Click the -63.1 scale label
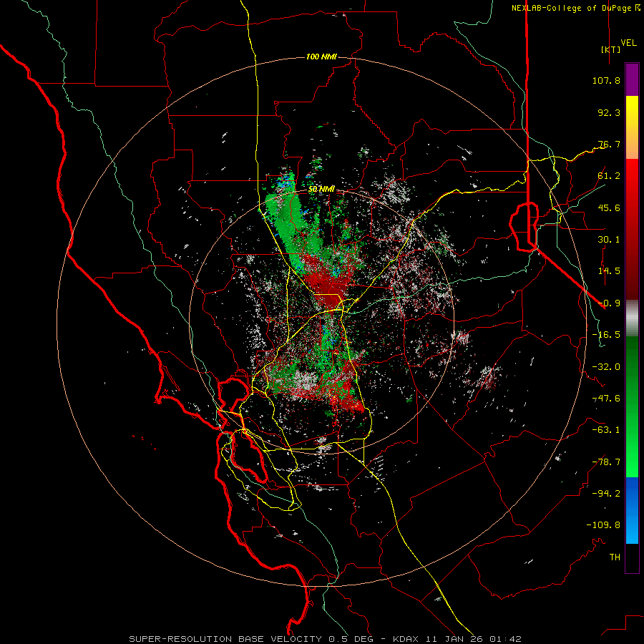The width and height of the screenshot is (644, 644). click(x=606, y=430)
